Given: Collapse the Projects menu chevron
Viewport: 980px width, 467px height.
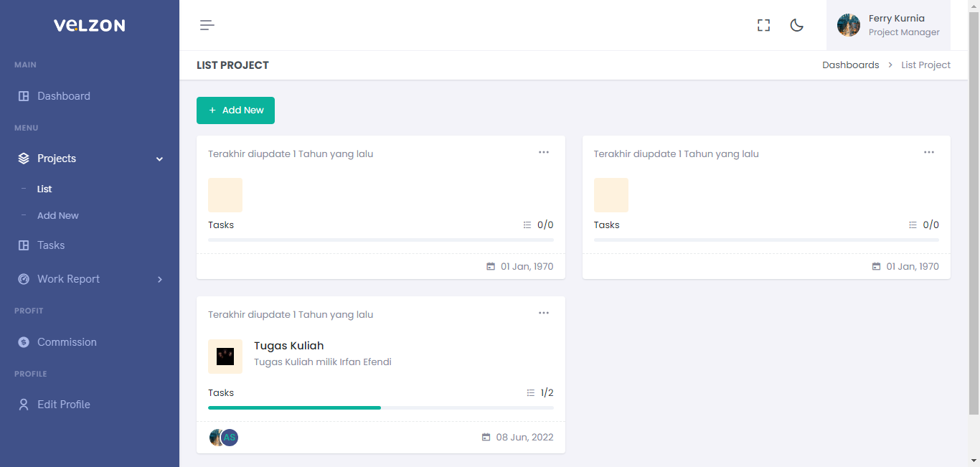Looking at the screenshot, I should pos(159,159).
